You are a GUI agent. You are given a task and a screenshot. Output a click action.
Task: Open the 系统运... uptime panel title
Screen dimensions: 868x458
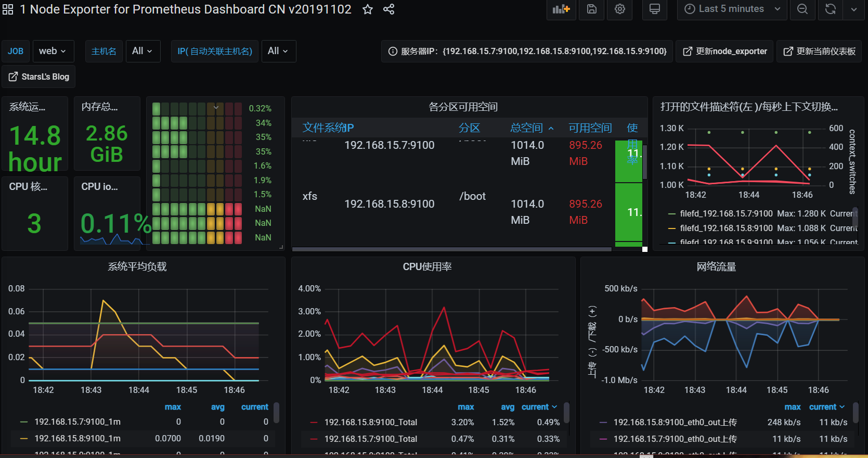[x=27, y=107]
